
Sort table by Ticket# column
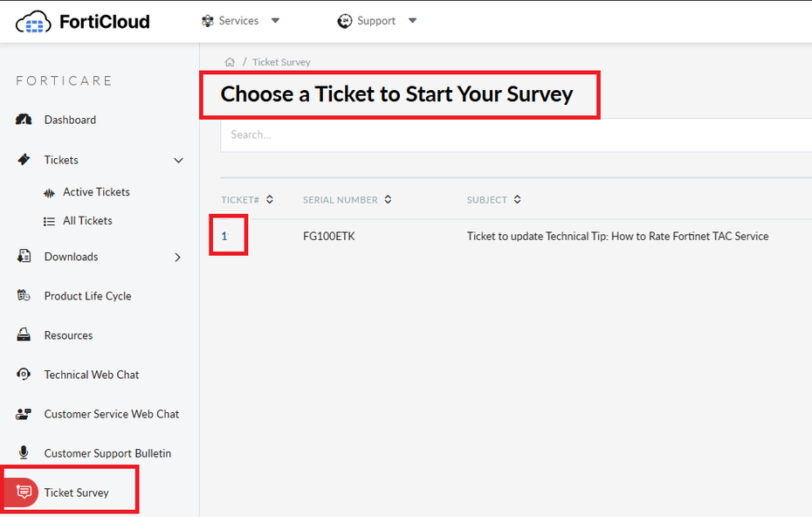point(270,200)
